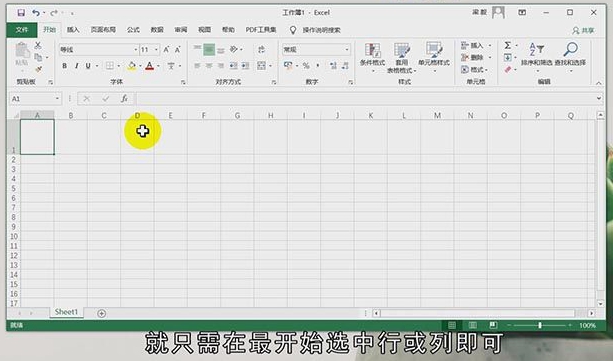Switch to the Insert ribbon tab
Viewport: 613px width, 361px height.
click(x=73, y=30)
